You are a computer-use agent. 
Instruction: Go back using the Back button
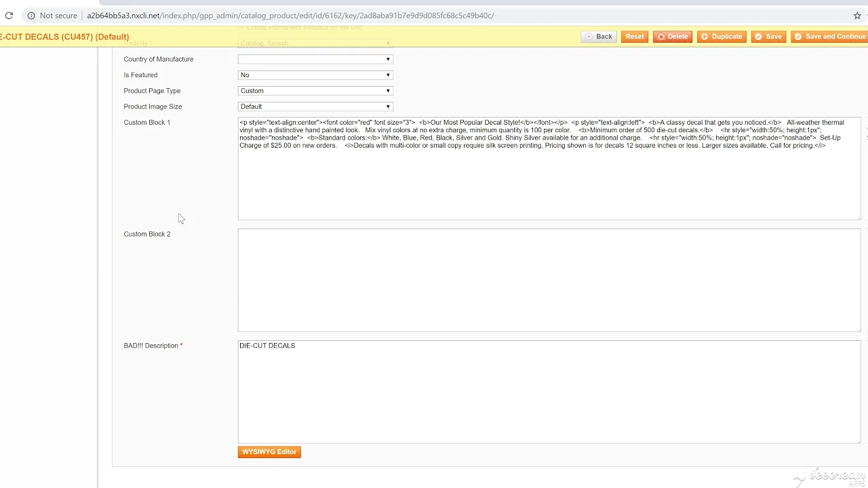click(598, 37)
